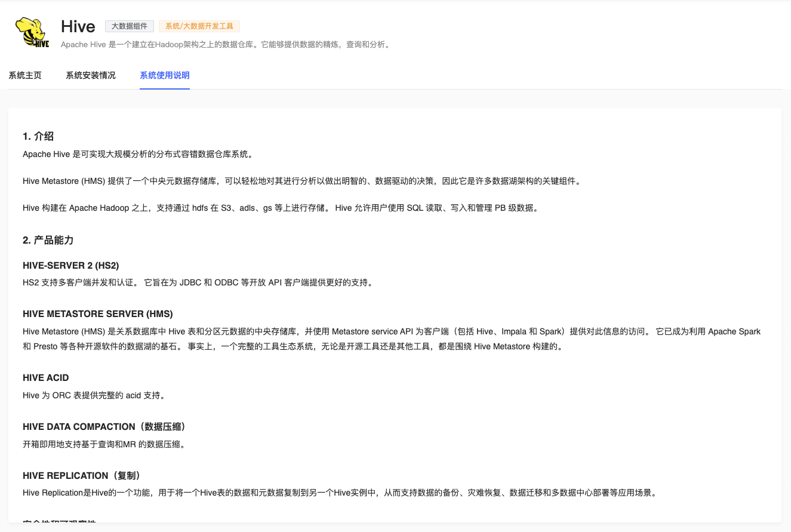
Task: Click the sentence 'Apache Hive 是可实现大规模分析的分布式容错数据仓库系统'
Action: coord(138,154)
